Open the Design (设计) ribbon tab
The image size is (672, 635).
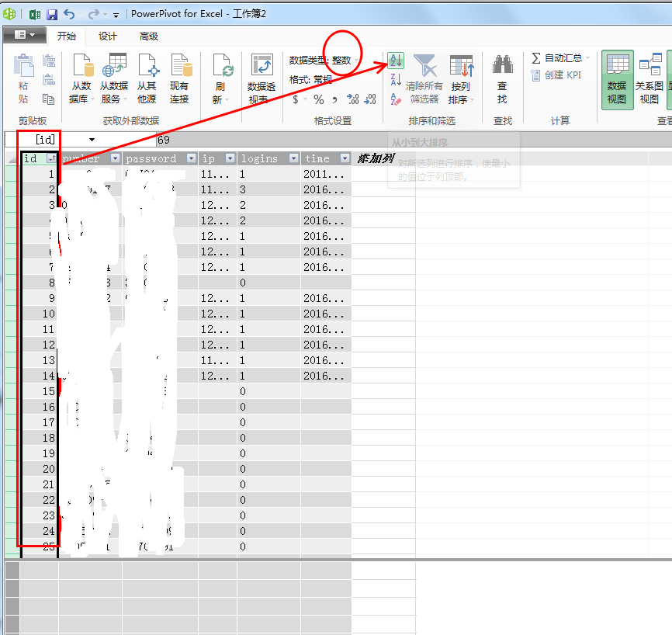coord(107,36)
